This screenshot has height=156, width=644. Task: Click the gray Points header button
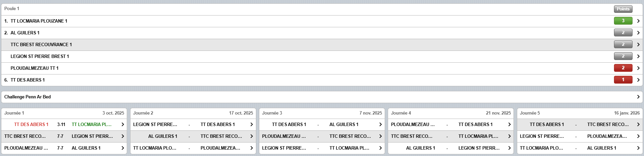[x=623, y=9]
